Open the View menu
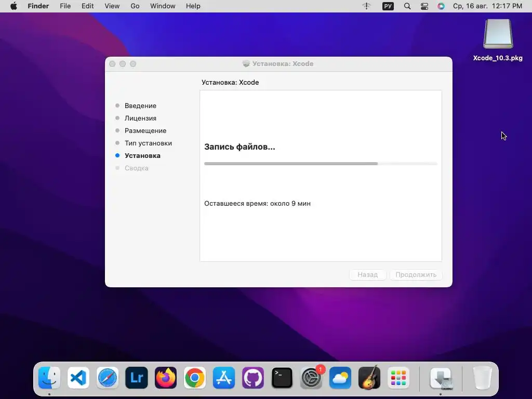 click(112, 6)
